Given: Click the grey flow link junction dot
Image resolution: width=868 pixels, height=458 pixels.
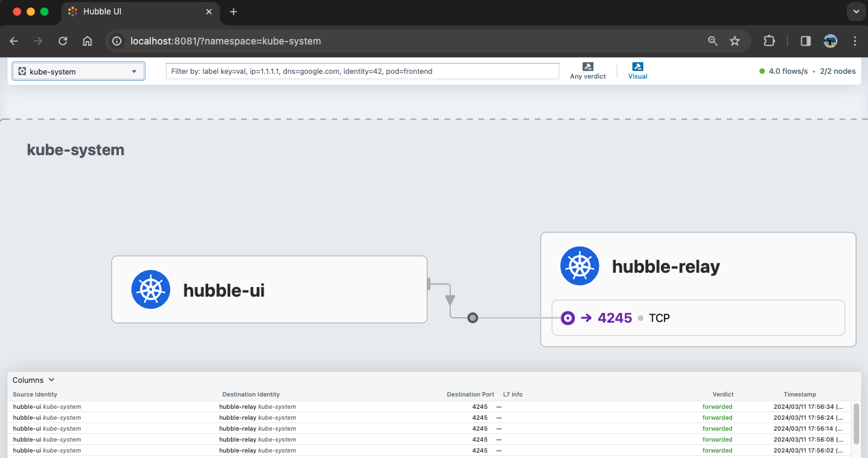Looking at the screenshot, I should 473,318.
